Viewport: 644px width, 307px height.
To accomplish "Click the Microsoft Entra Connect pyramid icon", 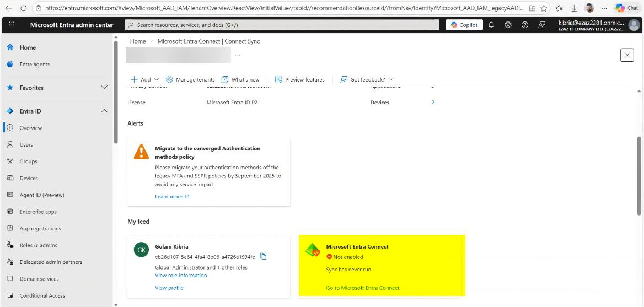I will (313, 250).
